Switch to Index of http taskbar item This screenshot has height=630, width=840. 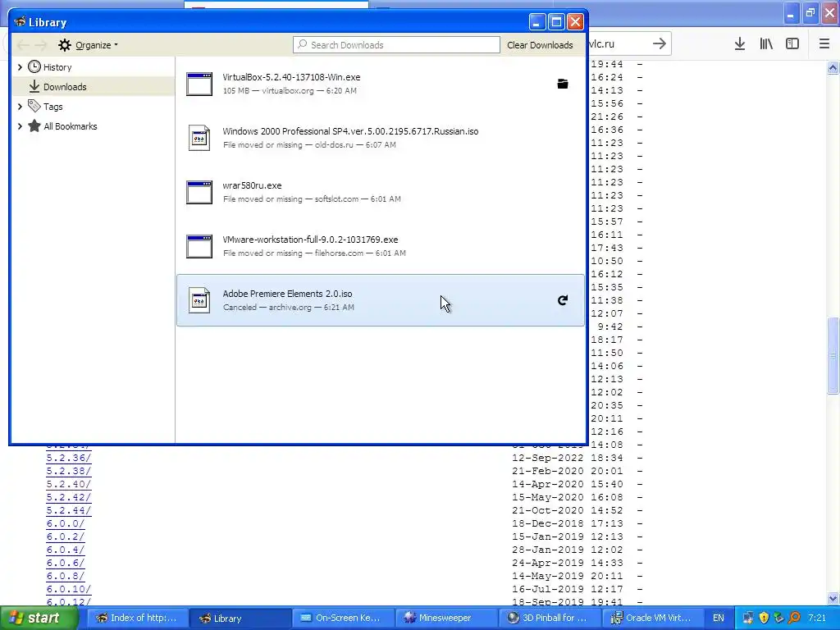(138, 618)
